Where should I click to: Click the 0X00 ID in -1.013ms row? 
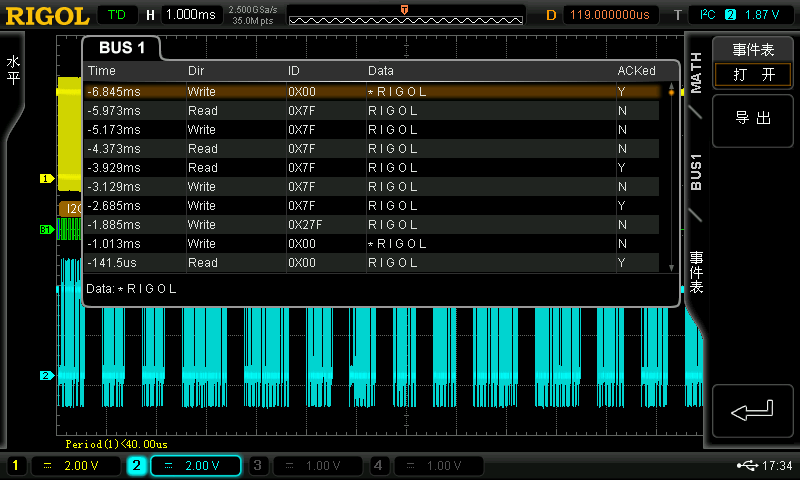(302, 244)
